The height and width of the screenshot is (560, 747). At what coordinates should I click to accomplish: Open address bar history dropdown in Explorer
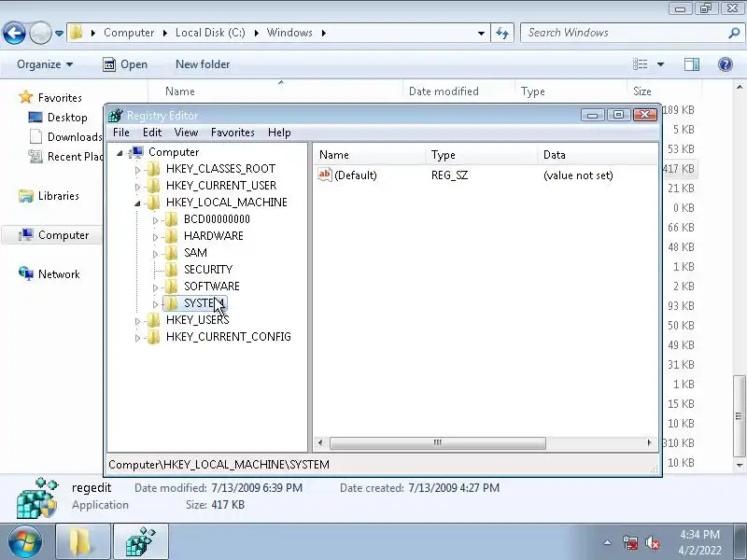coord(481,33)
